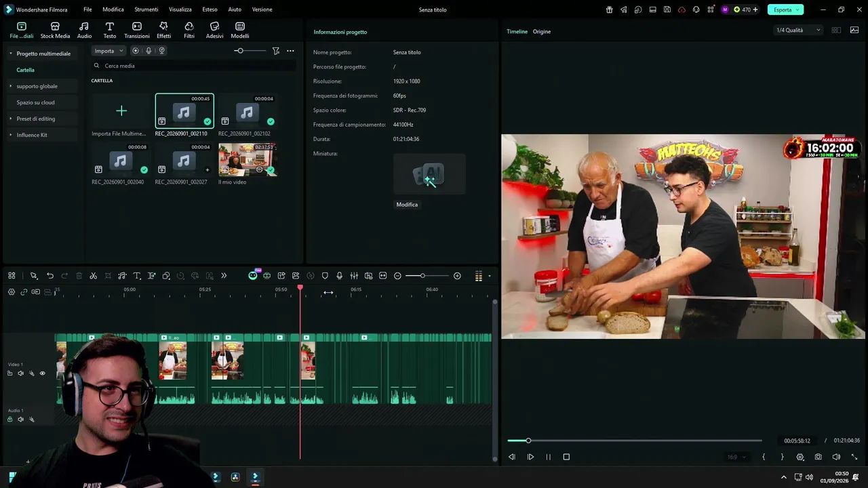Mute the Video 1 track speaker
868x488 pixels.
point(20,373)
